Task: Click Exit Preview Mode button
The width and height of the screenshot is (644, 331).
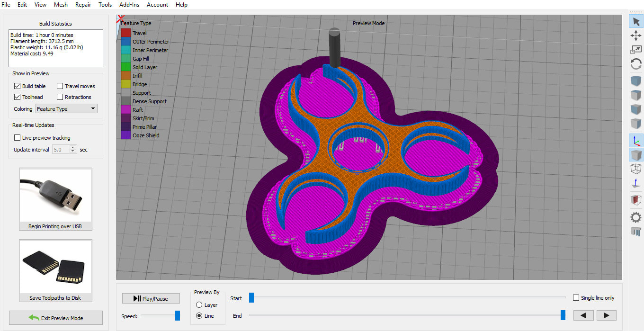Action: (x=56, y=318)
